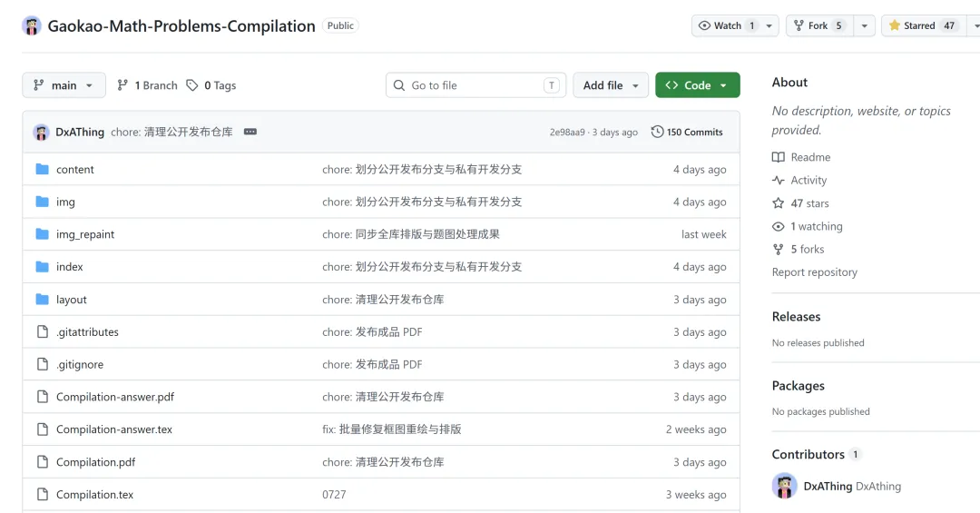The height and width of the screenshot is (513, 980).
Task: Open the 5 forks link
Action: pyautogui.click(x=808, y=249)
